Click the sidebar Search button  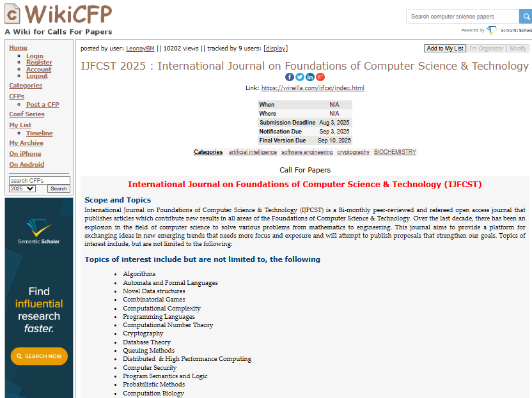click(59, 188)
